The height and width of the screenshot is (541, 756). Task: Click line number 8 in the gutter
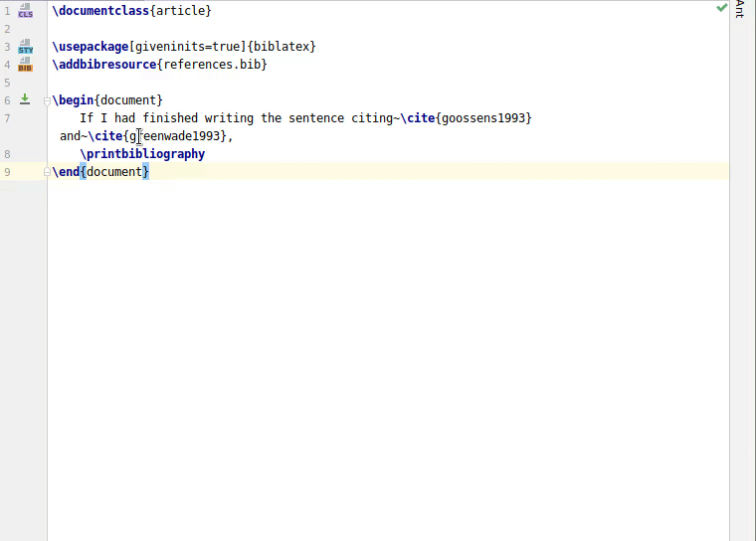[x=8, y=154]
